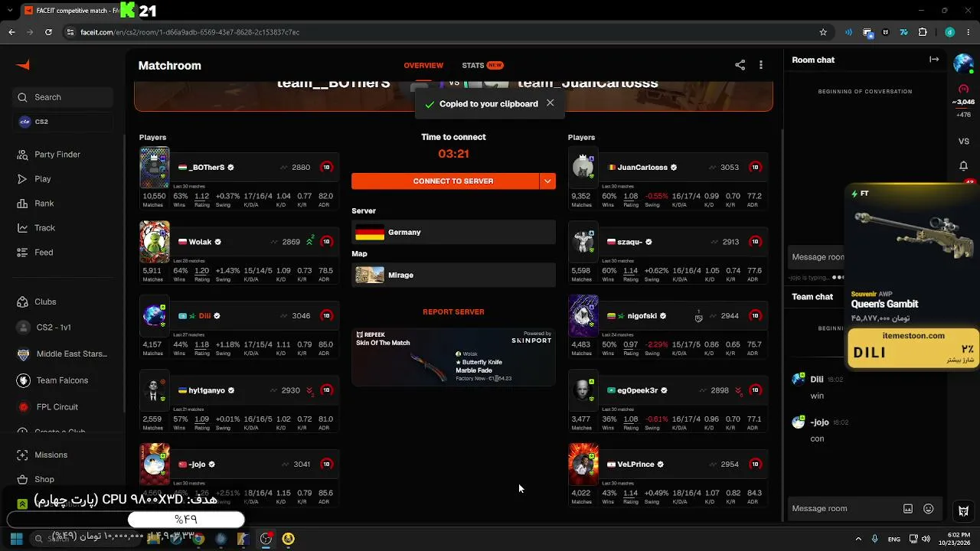This screenshot has height=551, width=980.
Task: Open Chrome from the taskbar
Action: coord(198,539)
